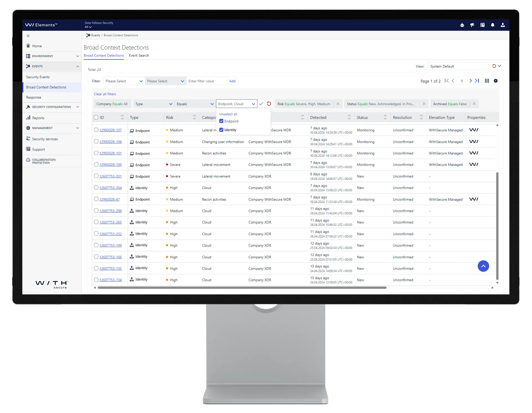
Task: Click Unselect all in the dropdown
Action: (x=228, y=114)
